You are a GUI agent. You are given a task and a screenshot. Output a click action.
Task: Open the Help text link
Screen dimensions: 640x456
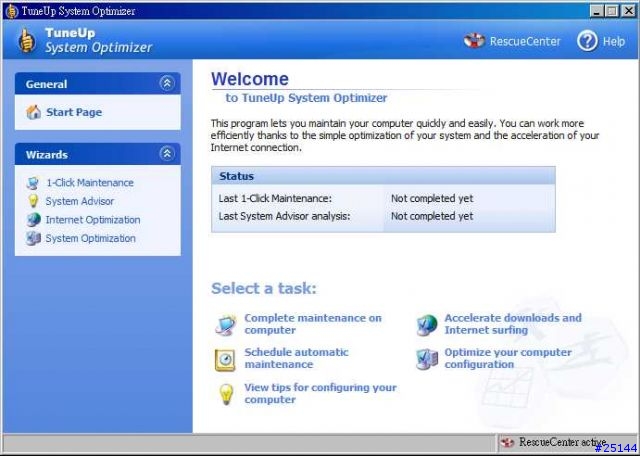click(614, 42)
